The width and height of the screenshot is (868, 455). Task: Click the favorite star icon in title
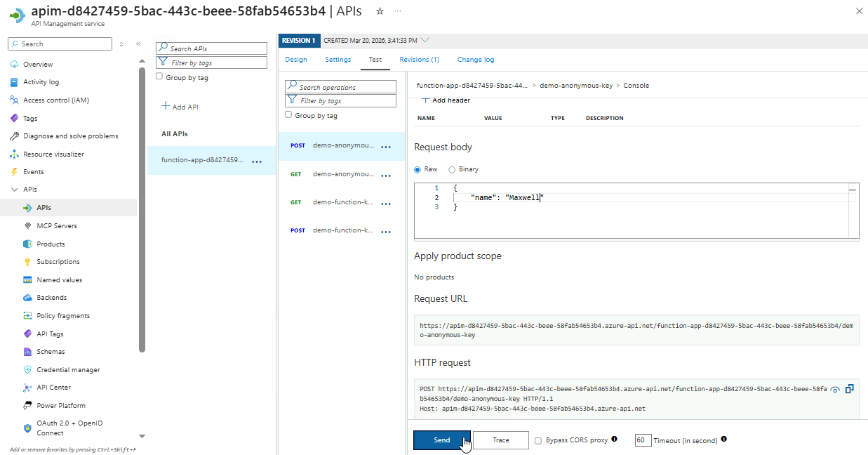380,11
